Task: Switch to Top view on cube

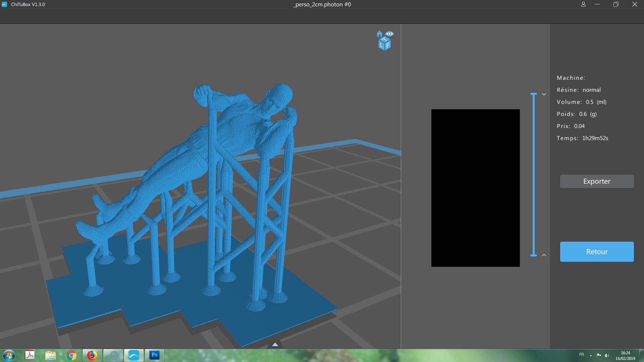Action: coord(385,40)
